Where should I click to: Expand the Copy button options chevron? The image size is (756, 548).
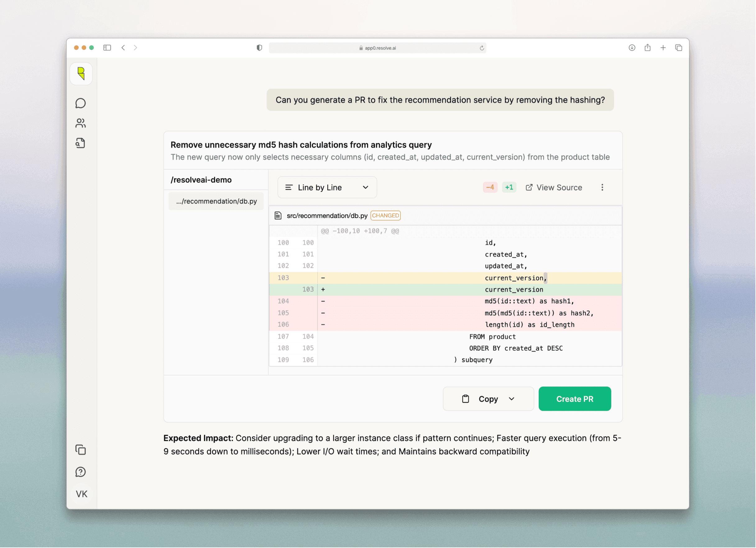(511, 399)
